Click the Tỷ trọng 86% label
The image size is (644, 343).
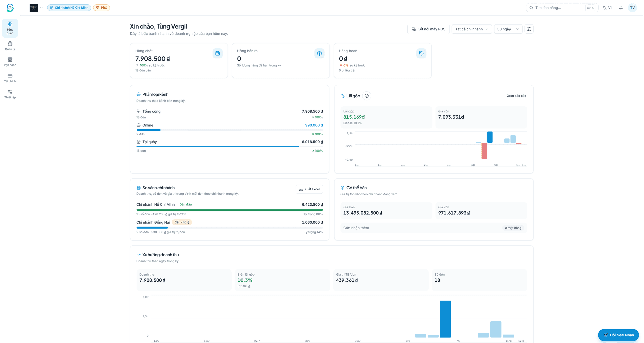(313, 214)
